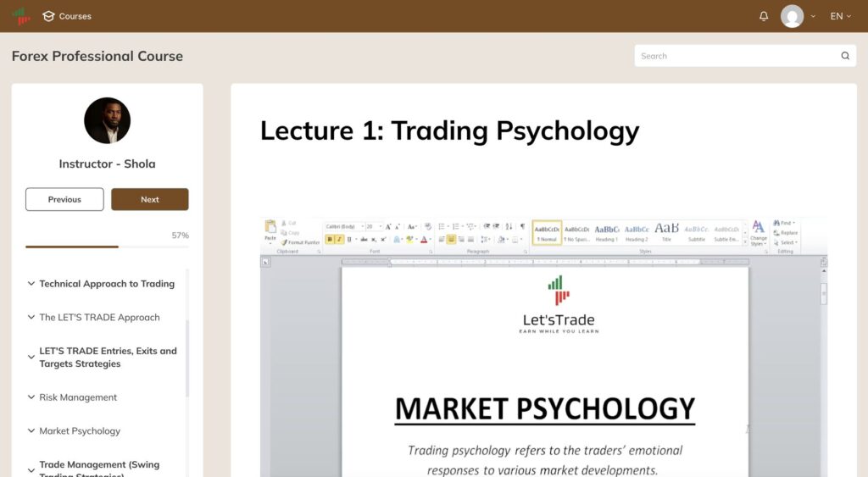Click the Sort icon in Paragraph group
The image size is (868, 477).
click(x=509, y=227)
